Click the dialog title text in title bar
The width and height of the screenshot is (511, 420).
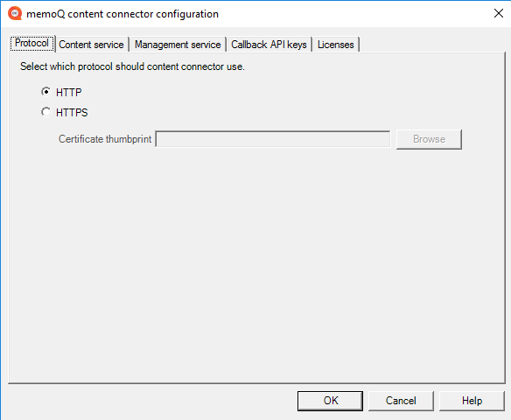coord(122,14)
